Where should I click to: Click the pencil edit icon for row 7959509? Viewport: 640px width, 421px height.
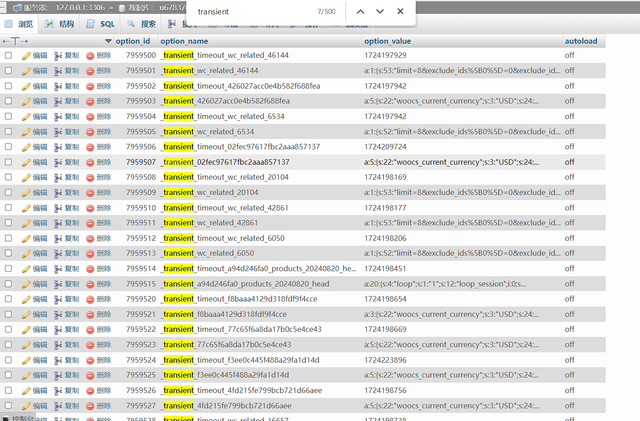point(27,193)
